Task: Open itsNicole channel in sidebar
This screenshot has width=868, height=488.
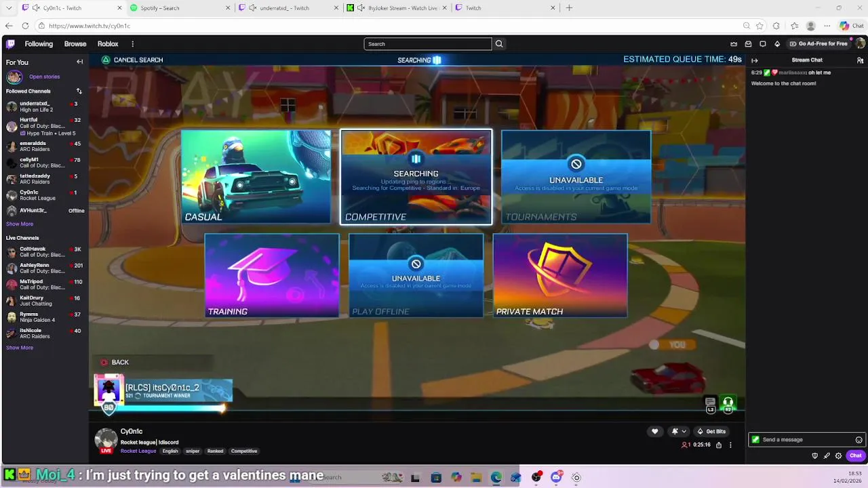Action: [x=45, y=333]
